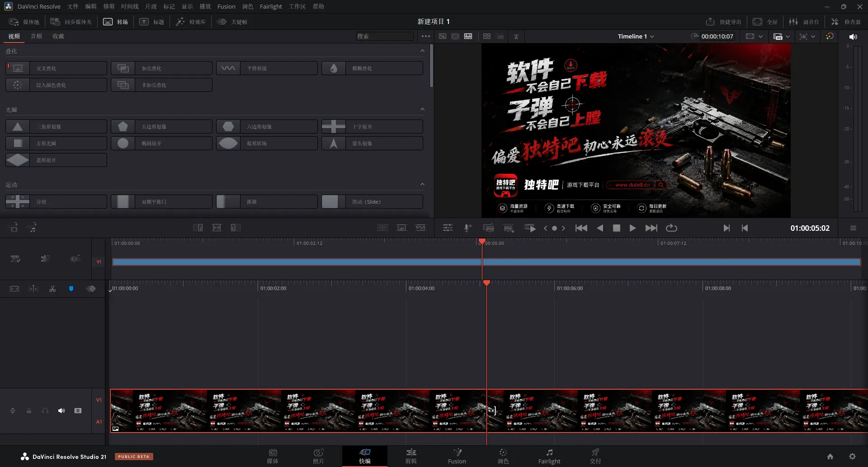The image size is (868, 467).
Task: Select the 眼形转场 eye iris transition
Action: pos(267,143)
